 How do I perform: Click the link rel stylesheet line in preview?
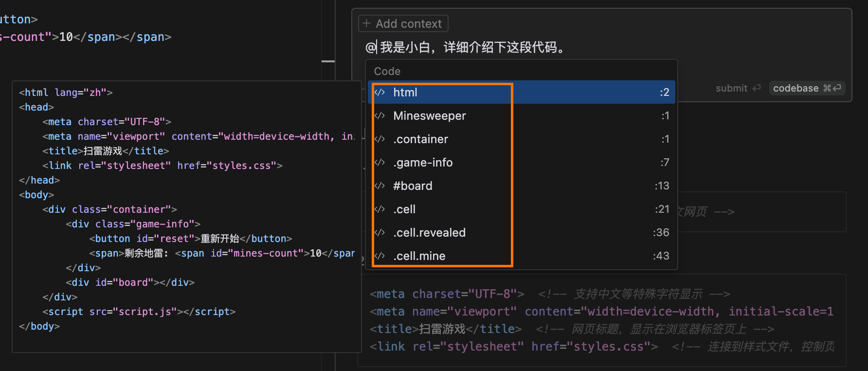pyautogui.click(x=163, y=166)
